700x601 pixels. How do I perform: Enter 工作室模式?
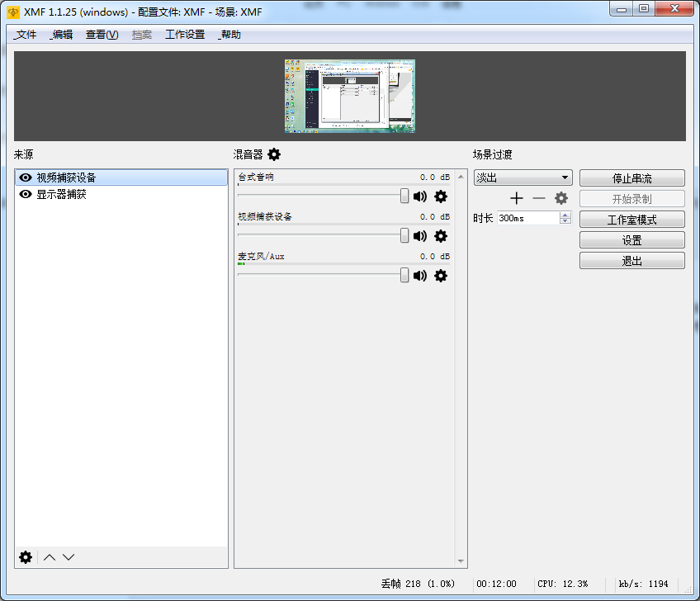631,219
